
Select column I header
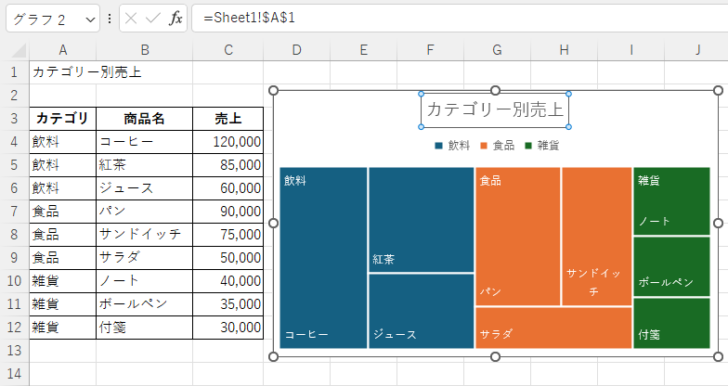coord(631,50)
